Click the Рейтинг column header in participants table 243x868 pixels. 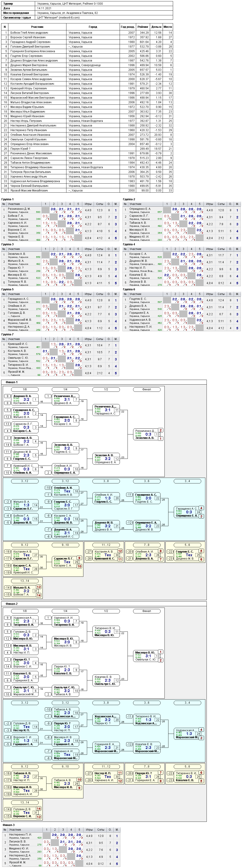[143, 27]
